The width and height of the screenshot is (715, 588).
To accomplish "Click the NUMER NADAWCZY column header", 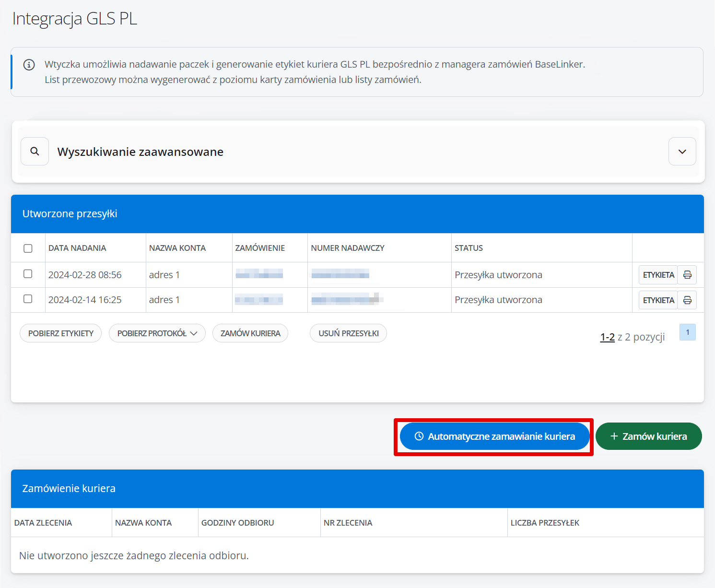I will pyautogui.click(x=348, y=248).
